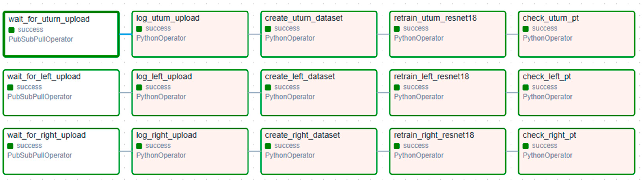Click the check_uturn_pt task node

click(576, 34)
